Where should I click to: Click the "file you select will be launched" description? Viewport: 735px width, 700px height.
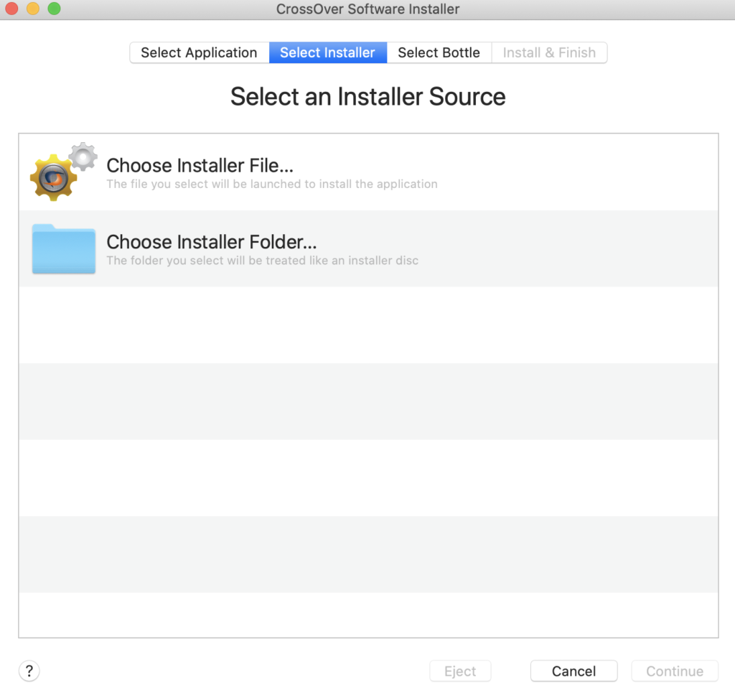tap(272, 185)
